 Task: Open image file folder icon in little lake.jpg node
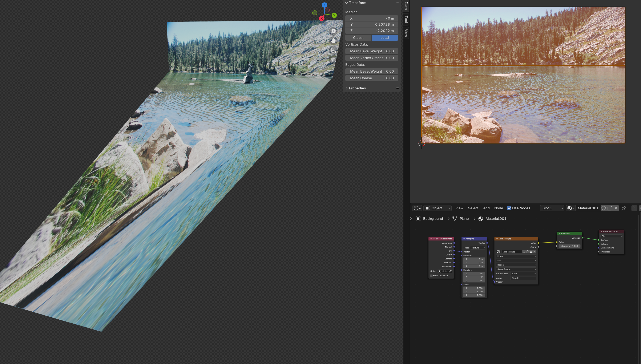(x=531, y=252)
